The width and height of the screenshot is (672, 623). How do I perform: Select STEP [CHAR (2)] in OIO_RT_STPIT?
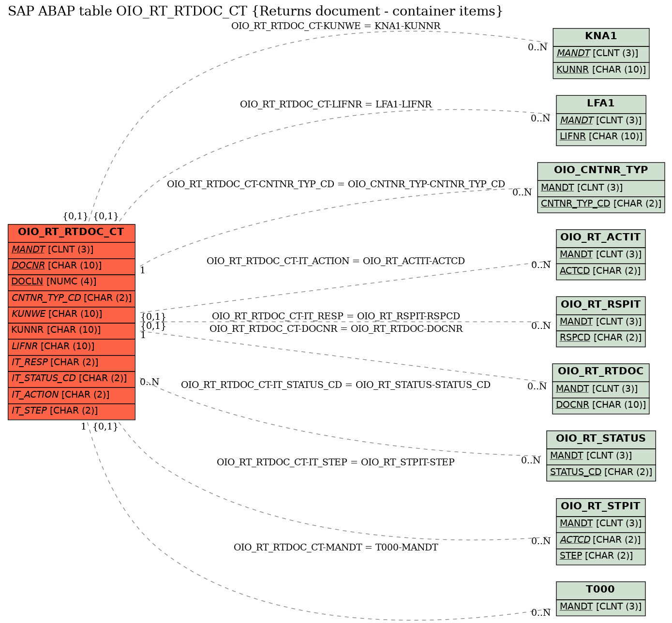pyautogui.click(x=601, y=556)
